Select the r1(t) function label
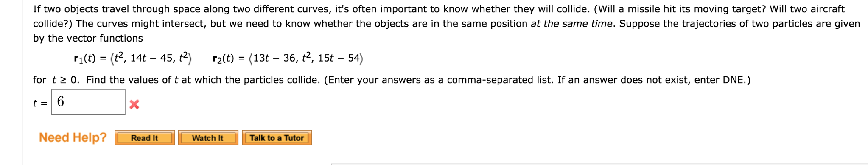Image resolution: width=868 pixels, height=165 pixels. (84, 59)
